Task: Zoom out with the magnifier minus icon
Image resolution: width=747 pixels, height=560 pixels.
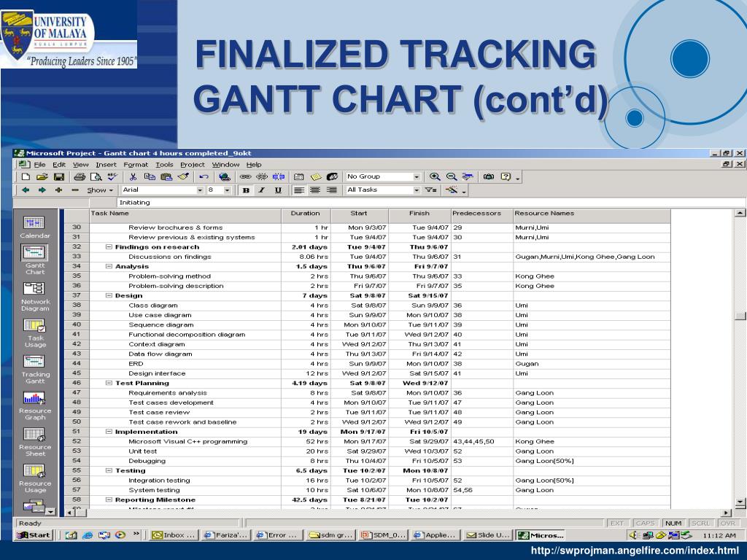Action: pos(451,176)
